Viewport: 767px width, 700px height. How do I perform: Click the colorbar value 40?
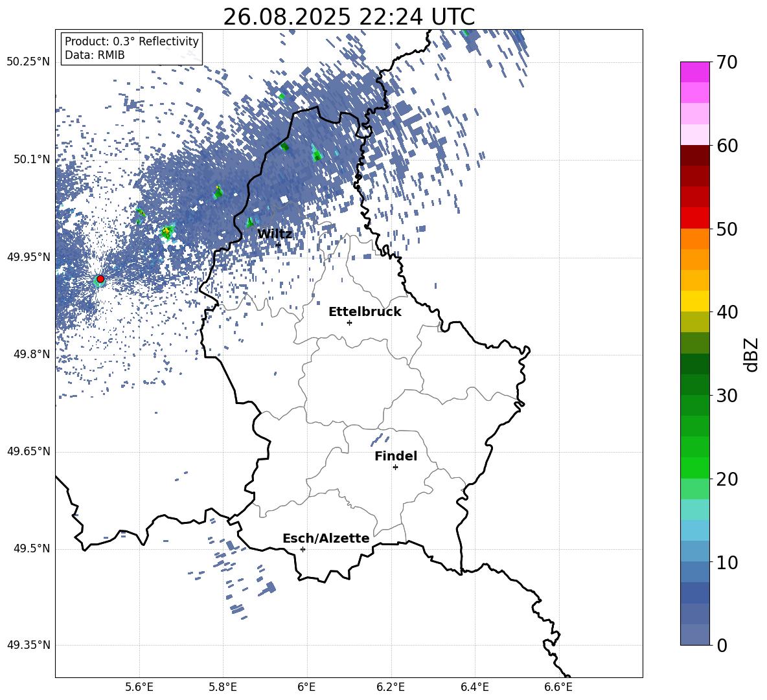click(x=727, y=312)
